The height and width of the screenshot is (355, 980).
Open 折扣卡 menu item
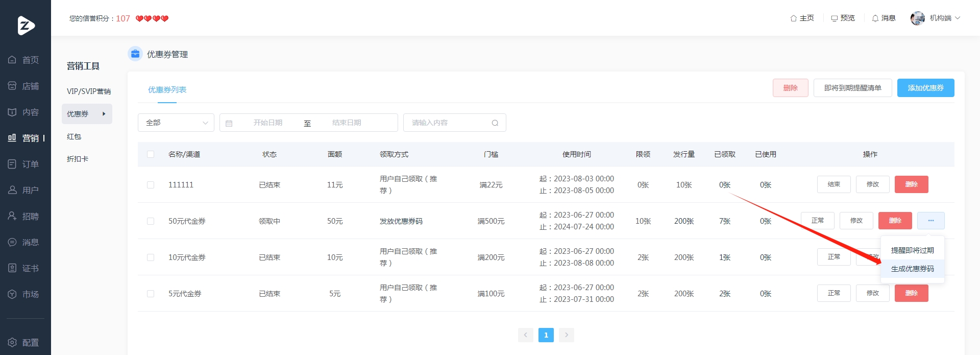coord(78,159)
